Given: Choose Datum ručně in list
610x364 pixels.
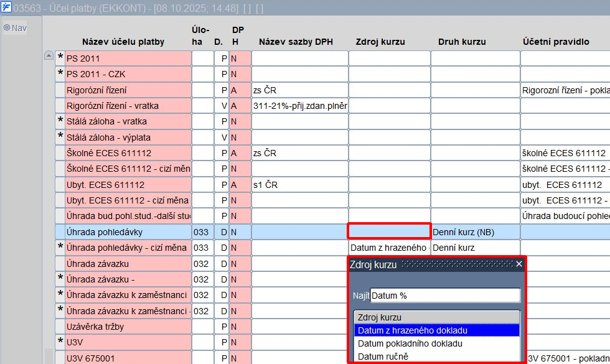Looking at the screenshot, I should [437, 356].
